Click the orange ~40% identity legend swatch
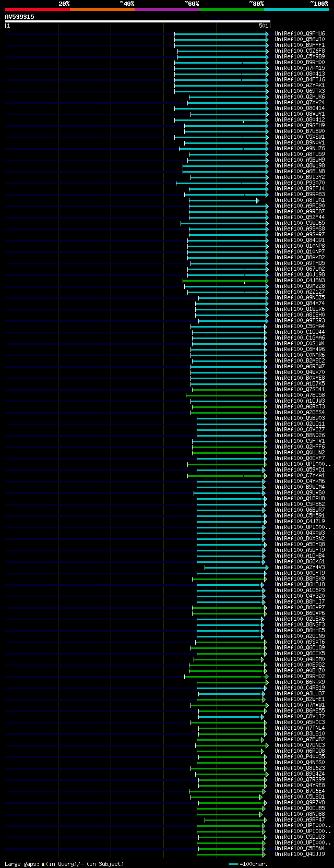Screen dimensions: 334x868 (102, 9)
